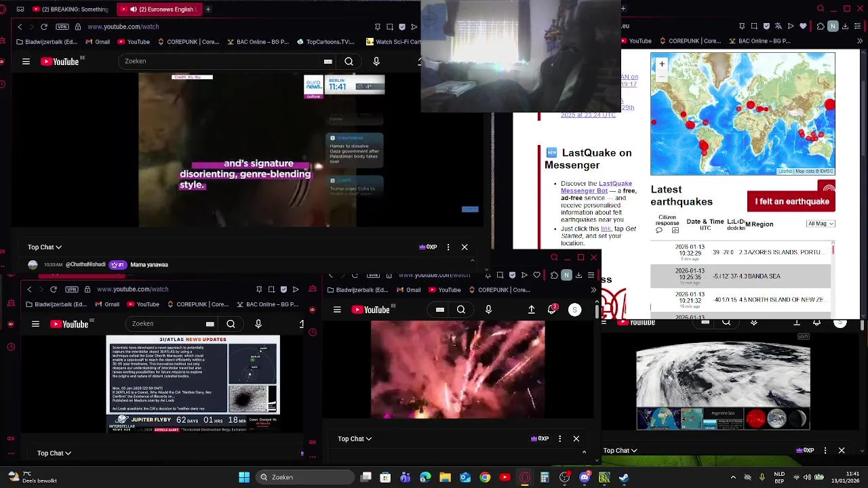Open a new tab in top-left browser
868x488 pixels.
208,9
